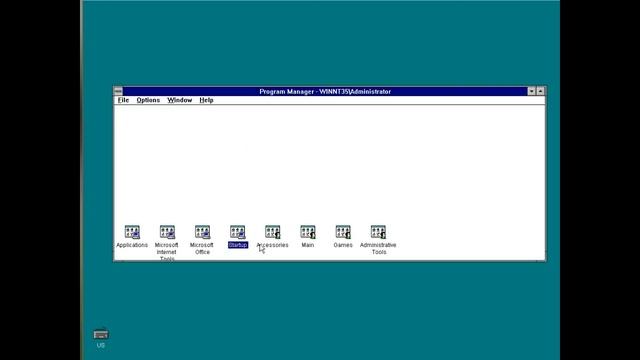Open Program Manager control menu box
Viewport: 640px width, 360px height.
pyautogui.click(x=118, y=91)
